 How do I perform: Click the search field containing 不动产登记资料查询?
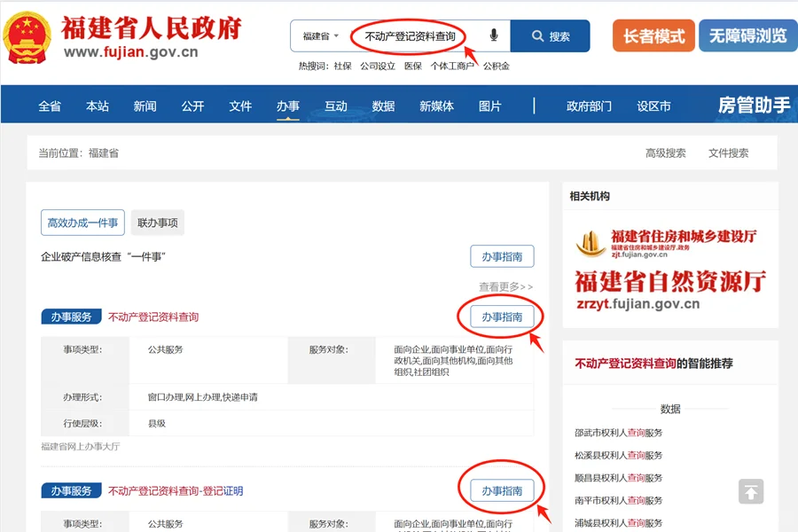tap(411, 36)
